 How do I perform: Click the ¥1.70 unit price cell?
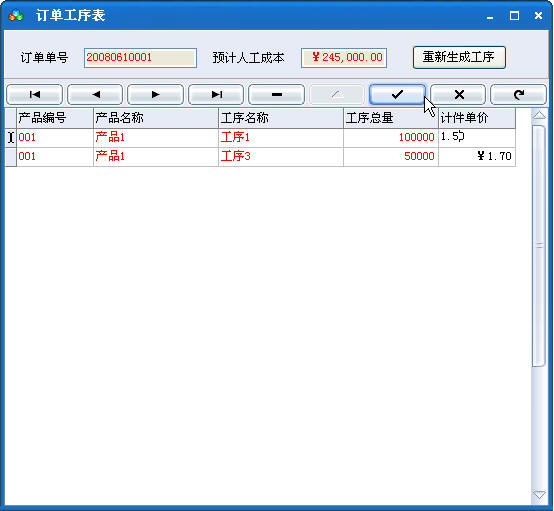[477, 157]
